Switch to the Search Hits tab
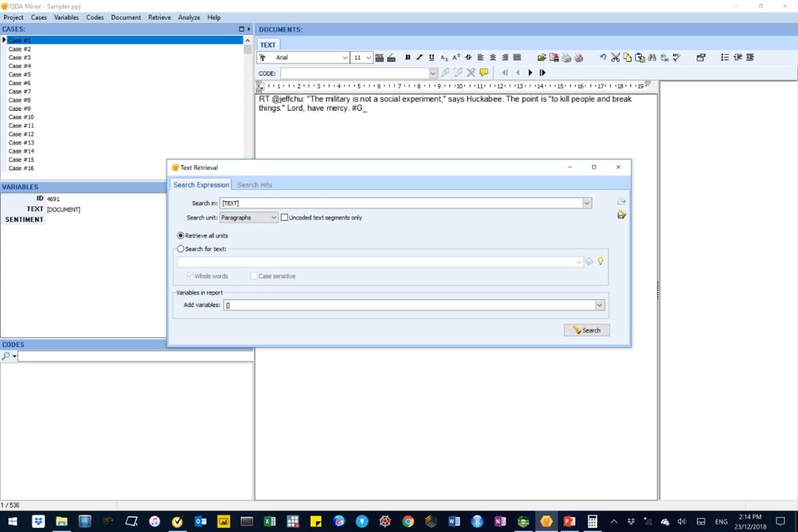 click(254, 185)
